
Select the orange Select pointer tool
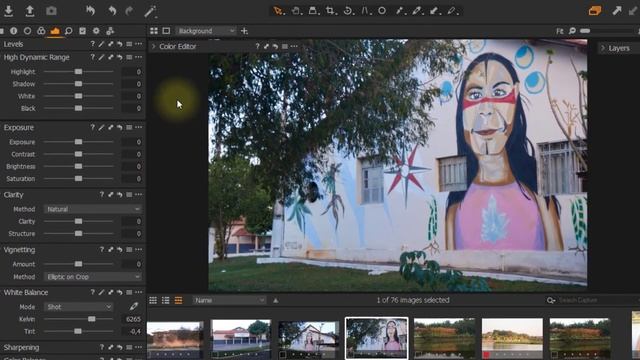click(278, 11)
